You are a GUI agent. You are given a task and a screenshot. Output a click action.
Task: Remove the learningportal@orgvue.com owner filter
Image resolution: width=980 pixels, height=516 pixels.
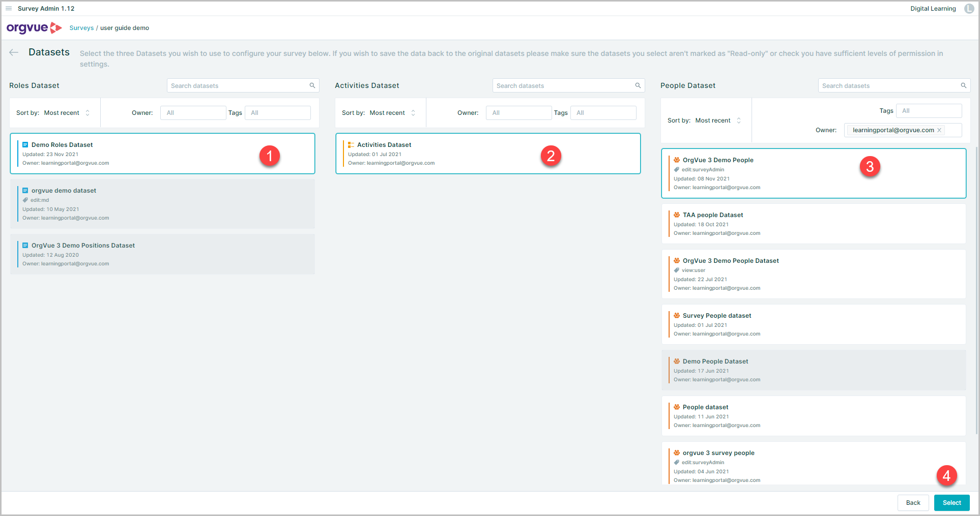tap(939, 130)
